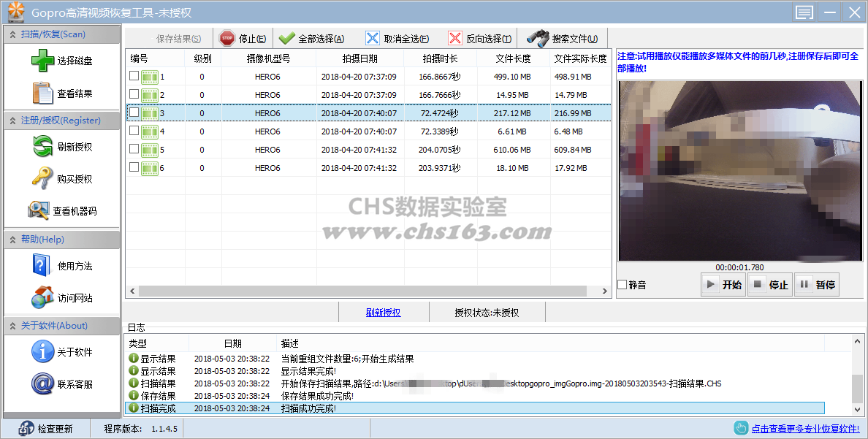The width and height of the screenshot is (868, 439).
Task: Click the blue X 取消全选 icon
Action: pos(373,38)
